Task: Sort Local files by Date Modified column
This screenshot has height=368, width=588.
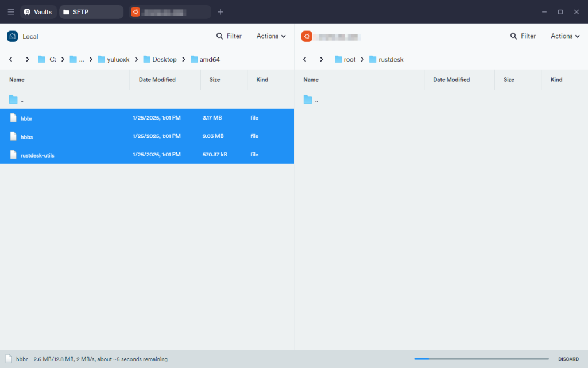Action: point(157,79)
